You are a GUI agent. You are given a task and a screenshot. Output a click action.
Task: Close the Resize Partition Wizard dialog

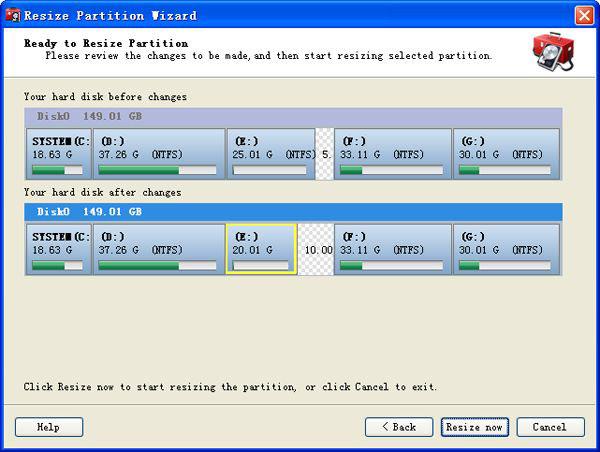(585, 15)
